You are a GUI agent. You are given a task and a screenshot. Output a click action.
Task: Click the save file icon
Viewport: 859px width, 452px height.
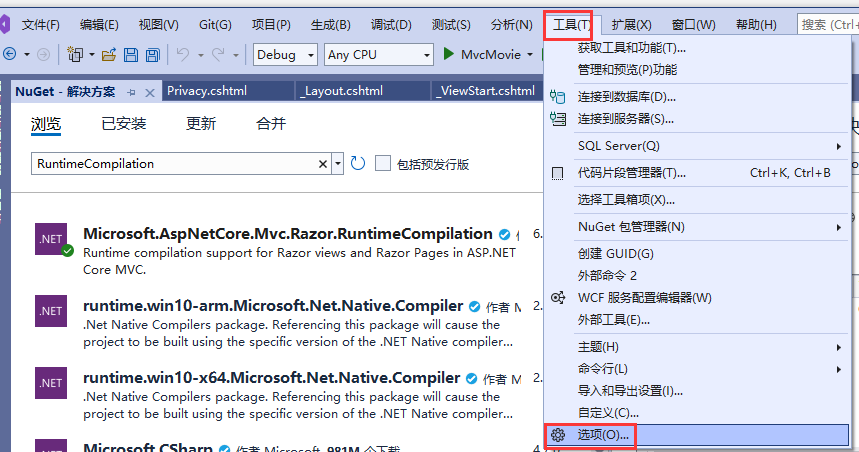coord(131,54)
